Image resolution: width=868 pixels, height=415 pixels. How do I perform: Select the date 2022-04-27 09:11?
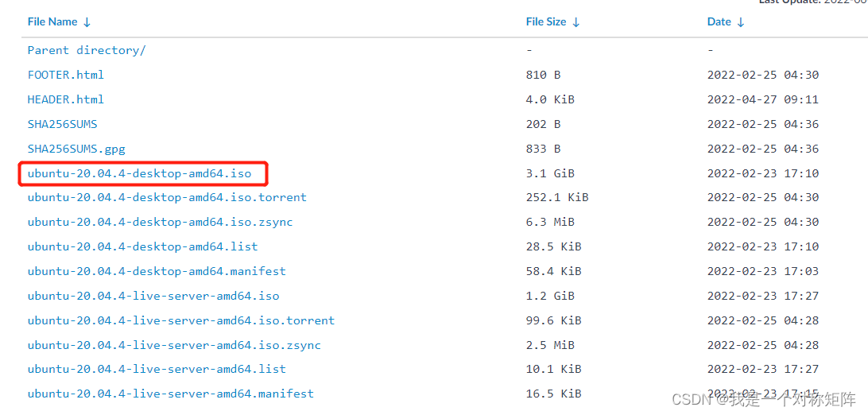[763, 99]
